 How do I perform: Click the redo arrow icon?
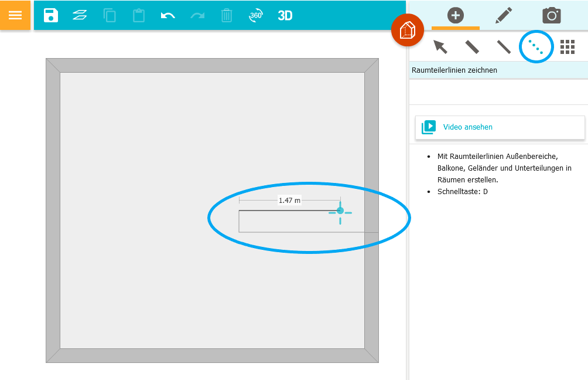point(197,15)
